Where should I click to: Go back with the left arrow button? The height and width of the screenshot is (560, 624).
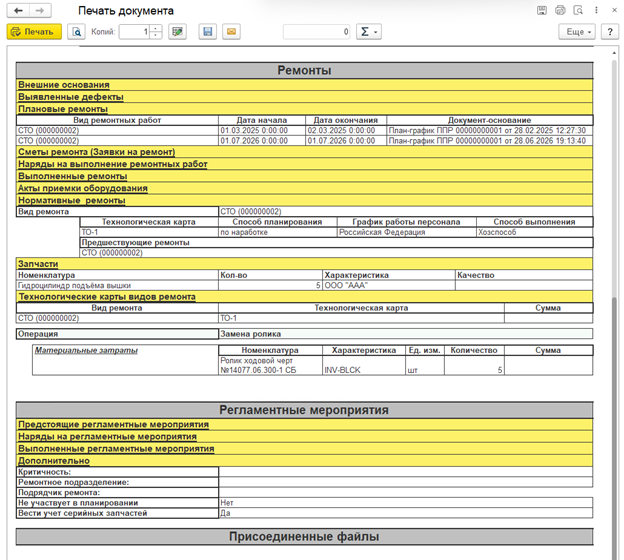pyautogui.click(x=18, y=11)
